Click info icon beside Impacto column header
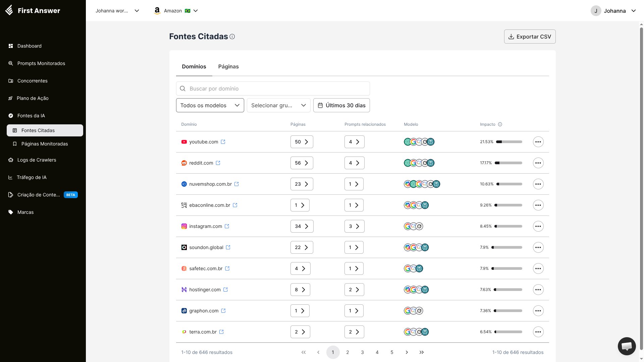644x362 pixels. pyautogui.click(x=500, y=124)
